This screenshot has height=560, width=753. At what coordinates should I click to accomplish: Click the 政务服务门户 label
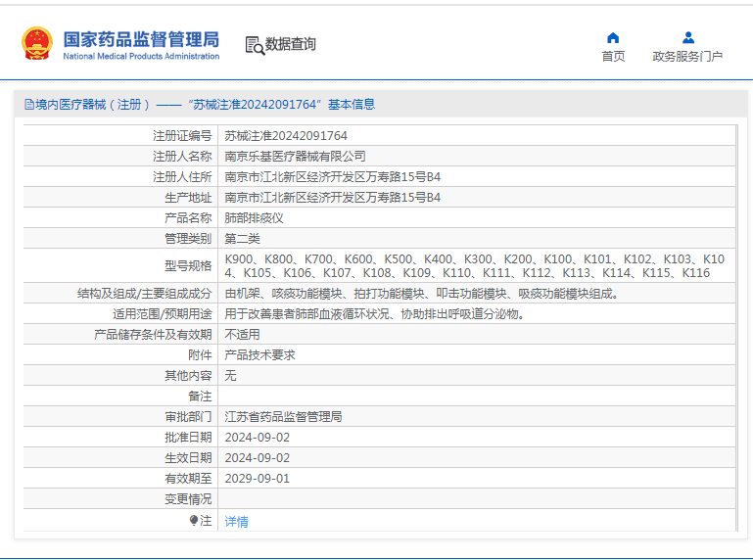[x=687, y=56]
